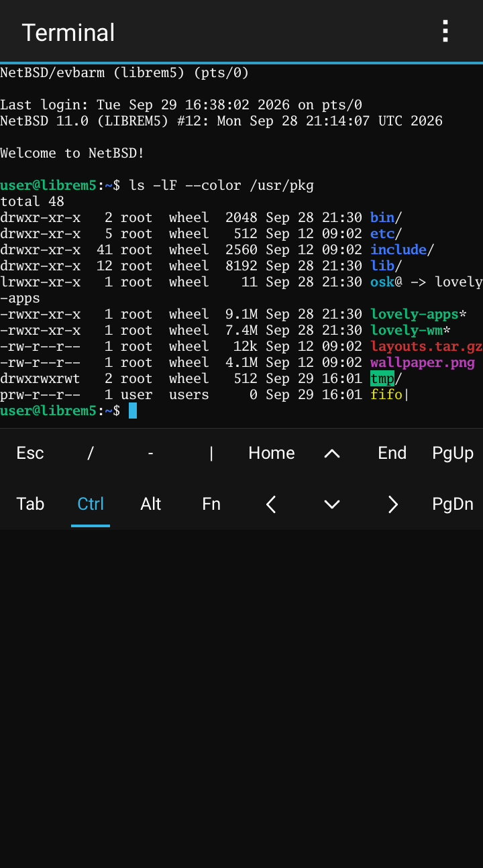Tap the up arrow key
The width and height of the screenshot is (483, 868).
(x=332, y=453)
